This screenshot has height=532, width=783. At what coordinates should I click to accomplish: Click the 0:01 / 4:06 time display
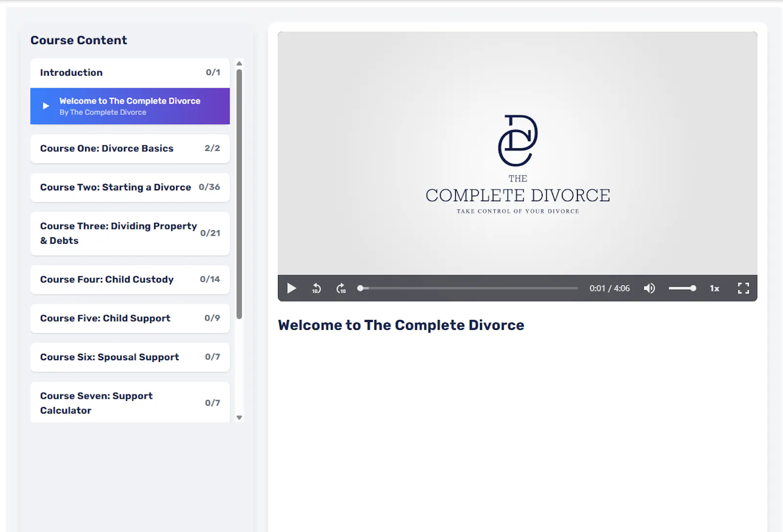pyautogui.click(x=609, y=288)
